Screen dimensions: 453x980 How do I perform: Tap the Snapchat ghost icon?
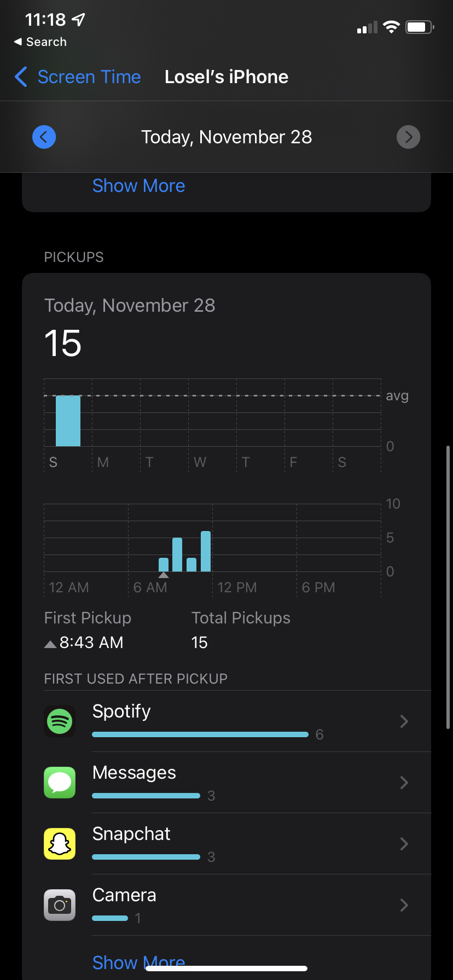pyautogui.click(x=60, y=844)
